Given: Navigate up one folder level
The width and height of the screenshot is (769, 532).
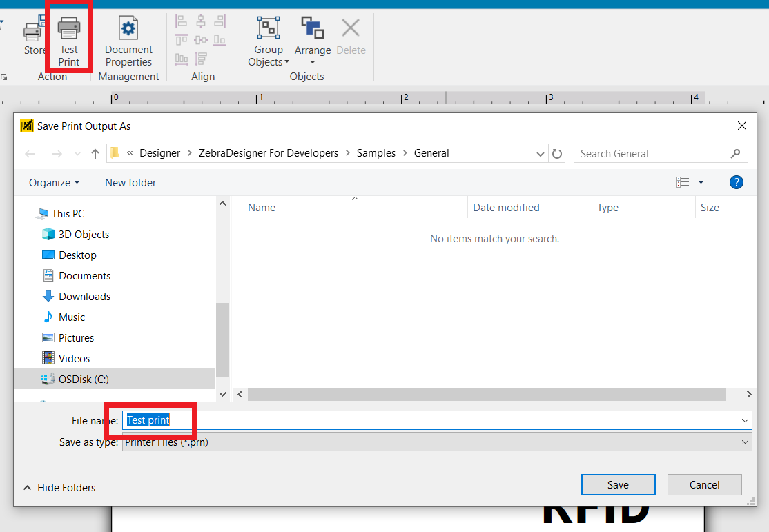Looking at the screenshot, I should pyautogui.click(x=95, y=153).
